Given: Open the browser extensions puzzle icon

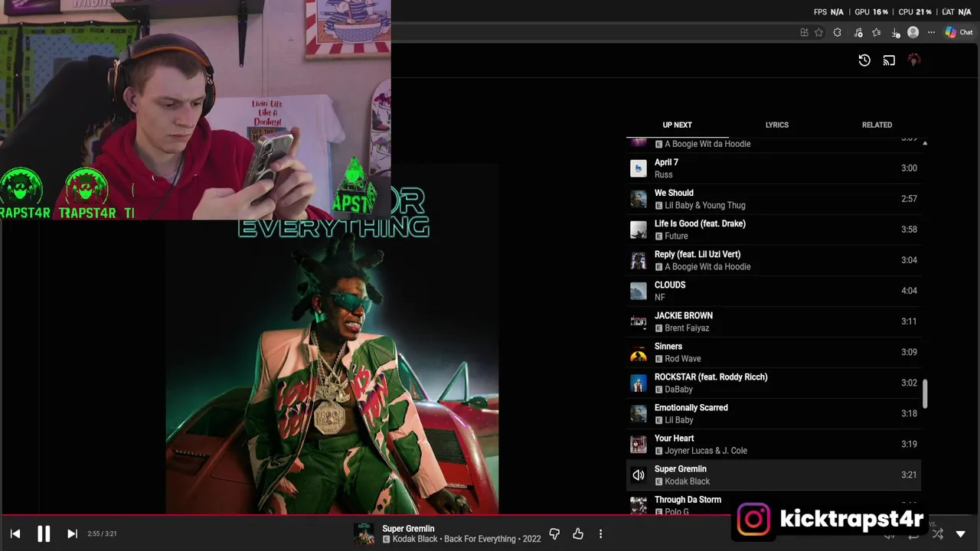Looking at the screenshot, I should 837,32.
